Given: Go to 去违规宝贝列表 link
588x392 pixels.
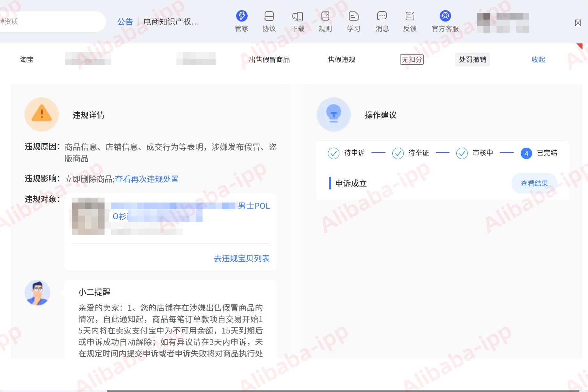Looking at the screenshot, I should coord(242,258).
